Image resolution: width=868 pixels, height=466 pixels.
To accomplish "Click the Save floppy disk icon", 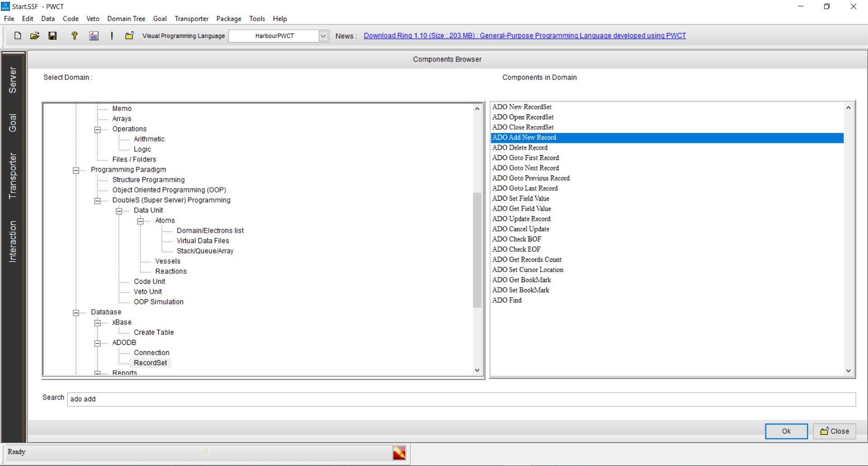I will [x=53, y=36].
